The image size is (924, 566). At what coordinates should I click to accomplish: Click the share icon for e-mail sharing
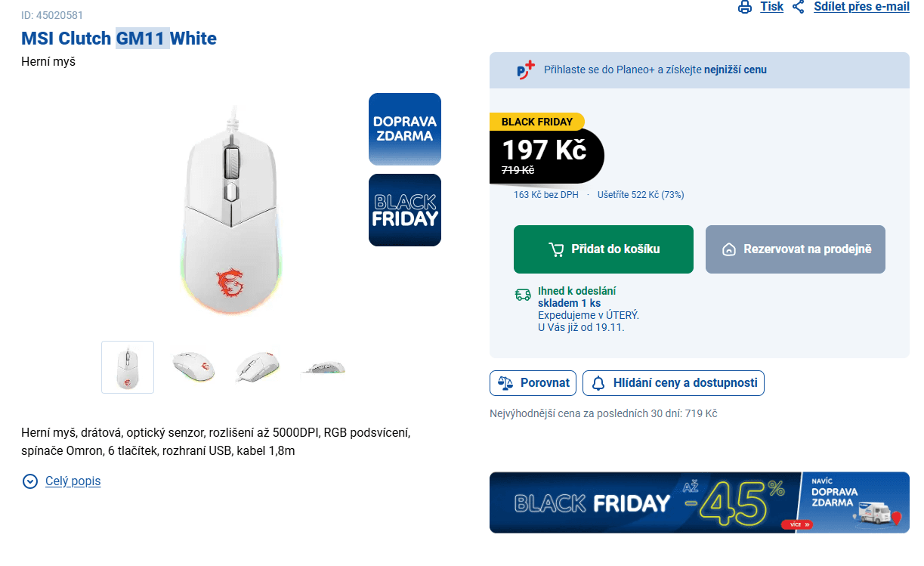(x=799, y=7)
